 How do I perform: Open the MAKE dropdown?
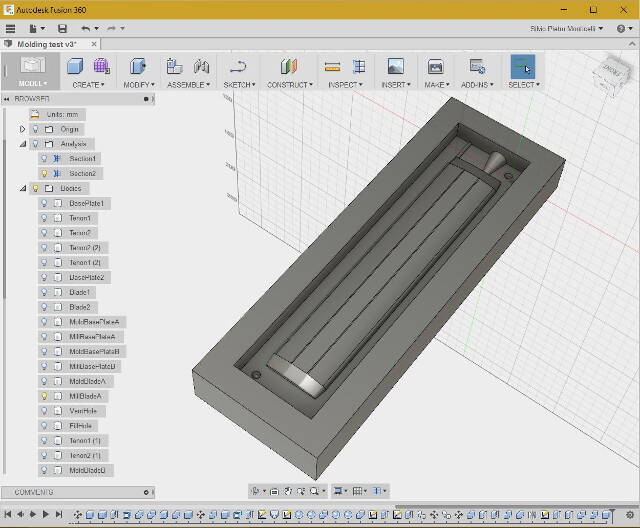(x=437, y=84)
